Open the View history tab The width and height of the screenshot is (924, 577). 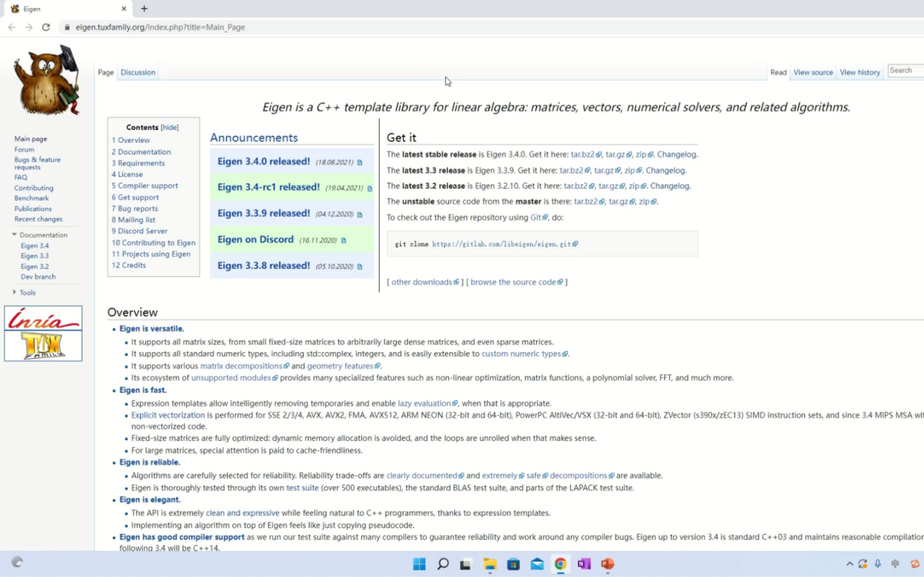click(x=860, y=73)
